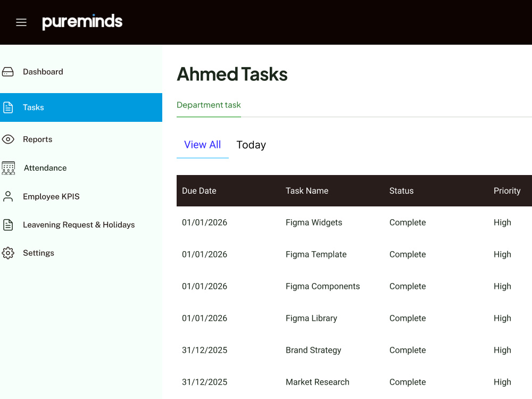532x399 pixels.
Task: Select the Brand Strategy task name
Action: [313, 350]
